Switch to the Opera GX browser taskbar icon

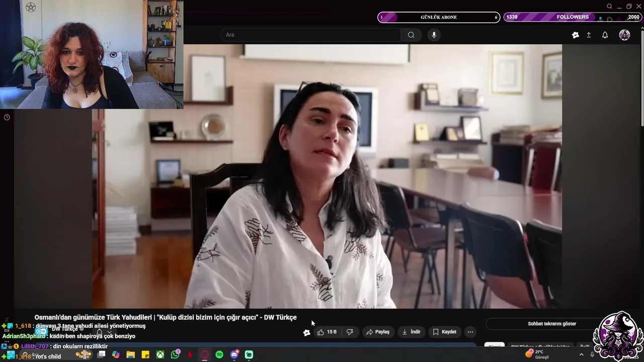click(x=204, y=354)
